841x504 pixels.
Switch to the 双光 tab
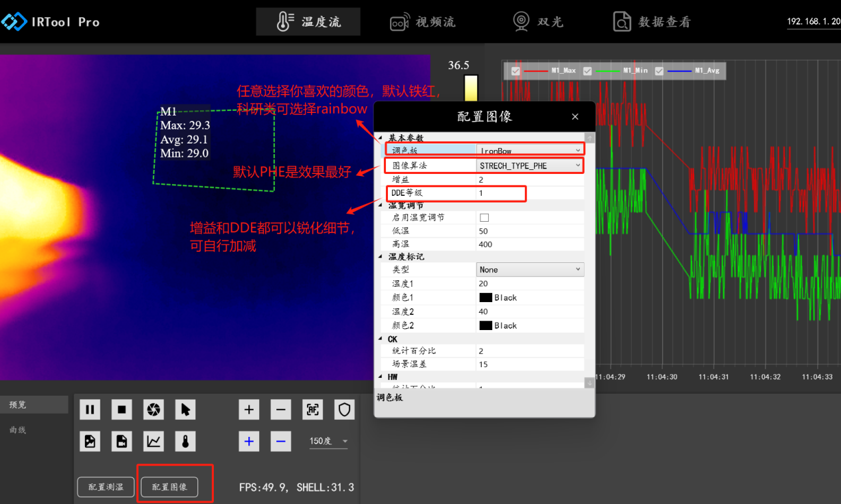tap(538, 22)
